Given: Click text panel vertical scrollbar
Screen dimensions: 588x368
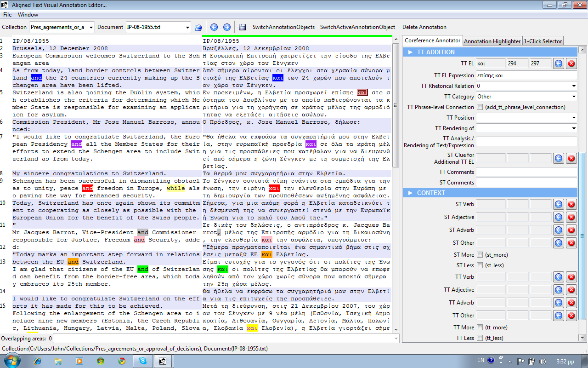Looking at the screenshot, I should [x=396, y=106].
